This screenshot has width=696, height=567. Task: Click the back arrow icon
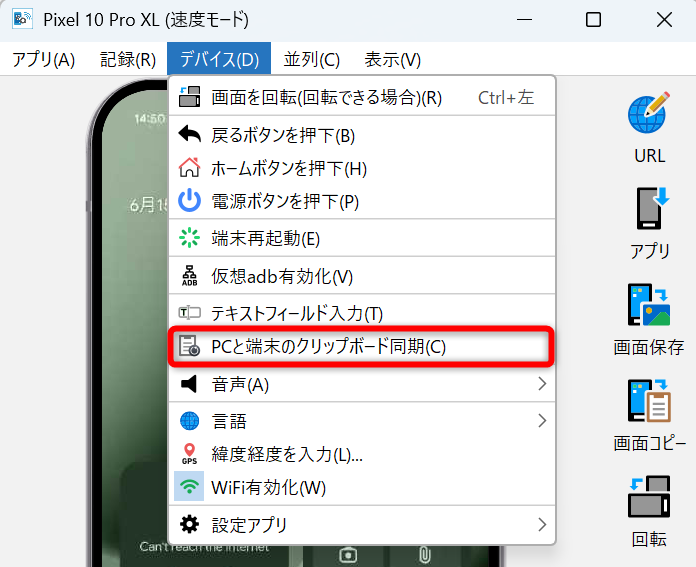pos(190,134)
